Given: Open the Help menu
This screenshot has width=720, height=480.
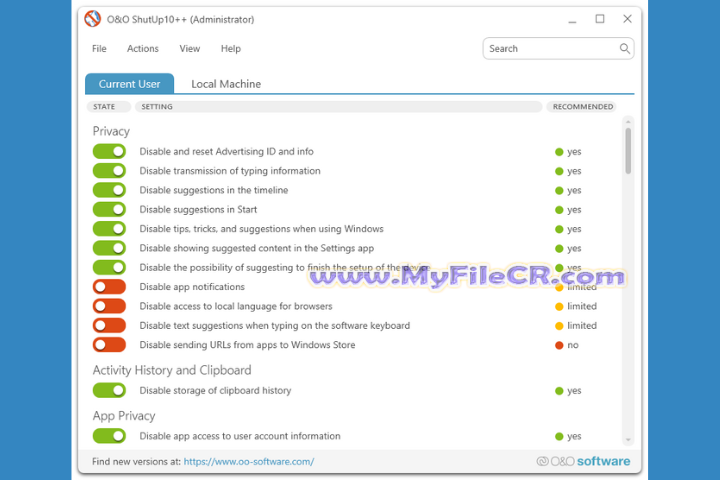Looking at the screenshot, I should tap(231, 48).
